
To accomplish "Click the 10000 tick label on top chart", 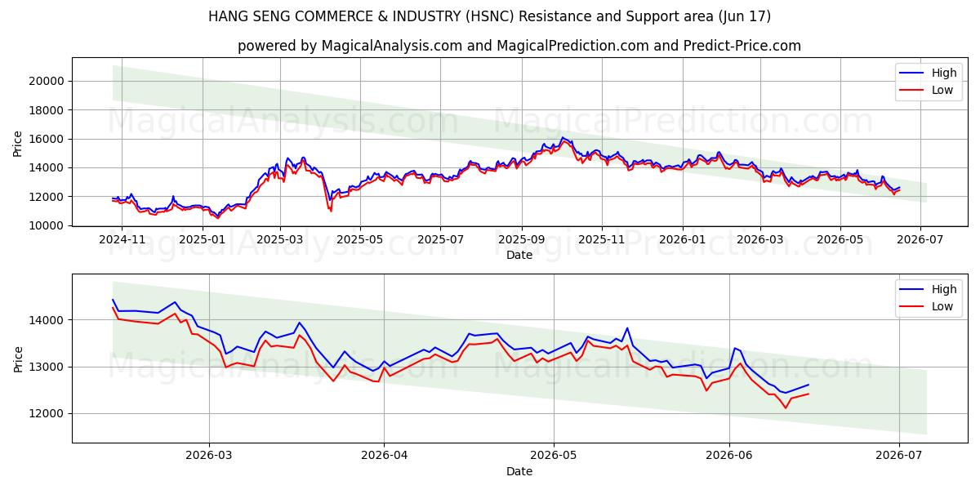I will point(48,225).
